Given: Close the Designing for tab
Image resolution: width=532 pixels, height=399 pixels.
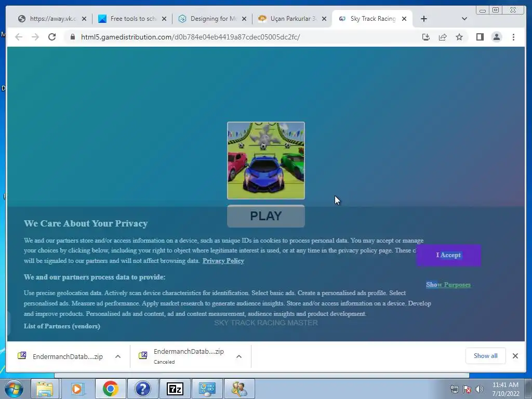Looking at the screenshot, I should 244,19.
